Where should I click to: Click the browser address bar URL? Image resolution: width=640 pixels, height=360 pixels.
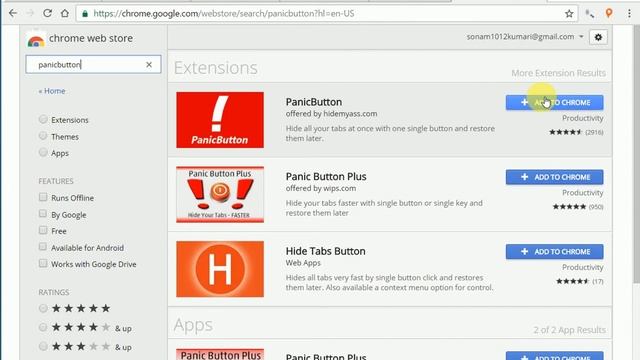pos(224,13)
